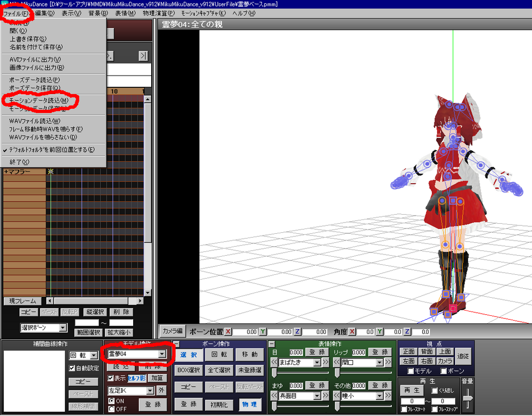The height and width of the screenshot is (416, 532).
Task: Click the ボーン位置 X value field
Action: (244, 331)
